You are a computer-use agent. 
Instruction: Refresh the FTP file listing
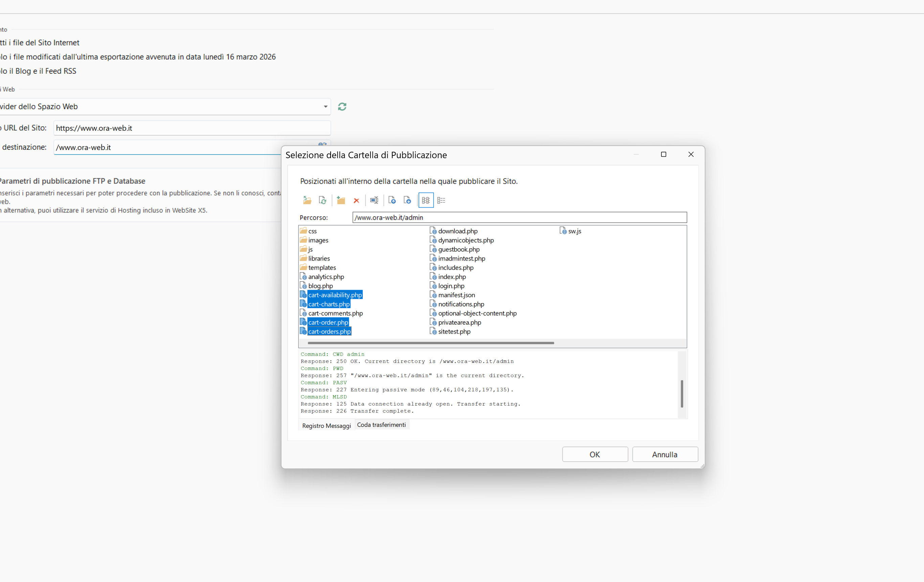pyautogui.click(x=322, y=200)
